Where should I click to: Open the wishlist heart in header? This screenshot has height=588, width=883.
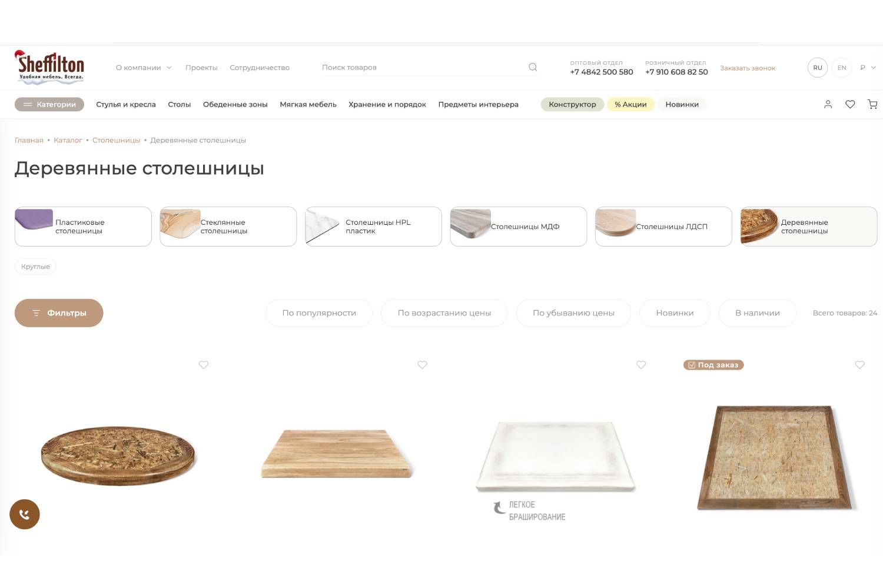tap(850, 104)
